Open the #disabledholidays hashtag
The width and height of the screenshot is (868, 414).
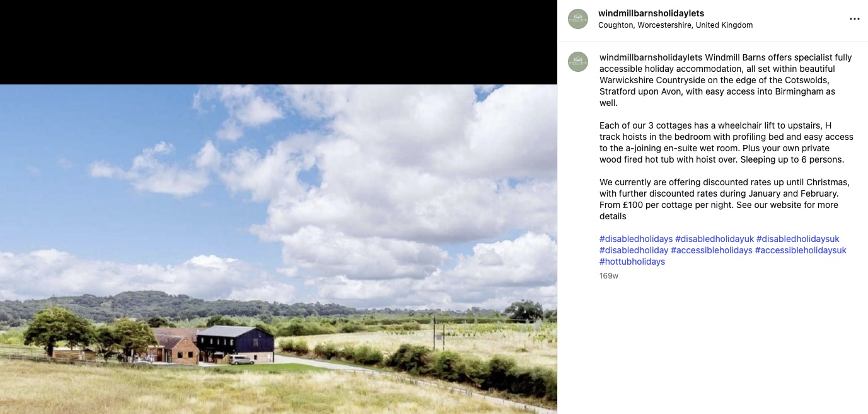pos(636,239)
